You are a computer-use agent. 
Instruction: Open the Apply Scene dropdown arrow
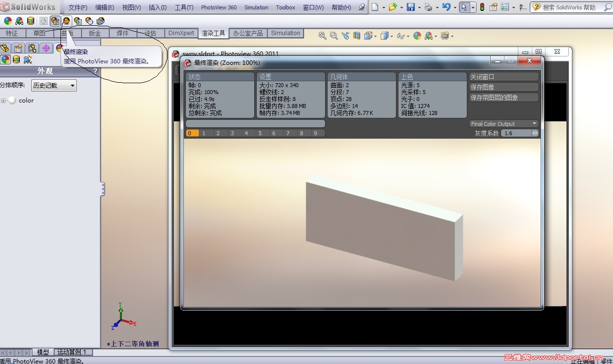click(436, 36)
